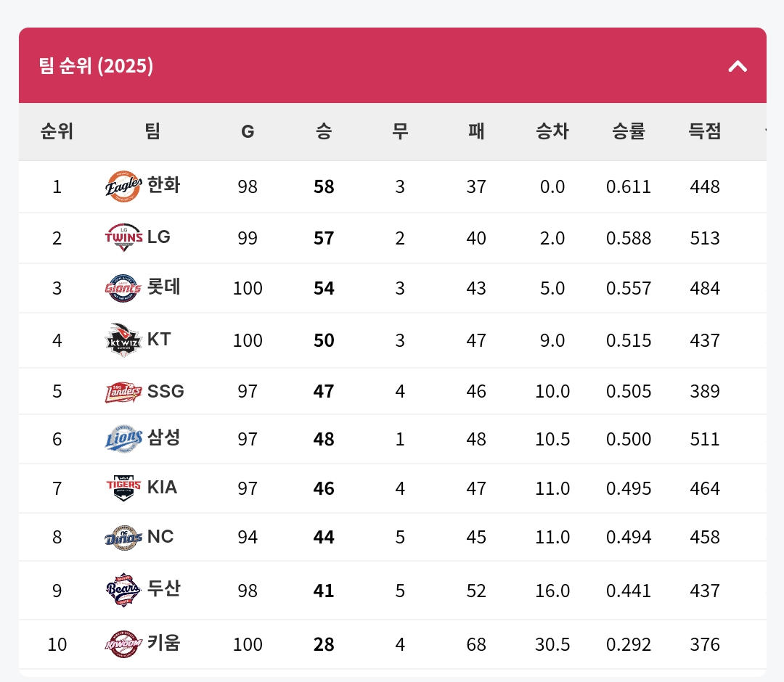This screenshot has height=682, width=784.
Task: Click the 순위 column header
Action: [x=57, y=131]
